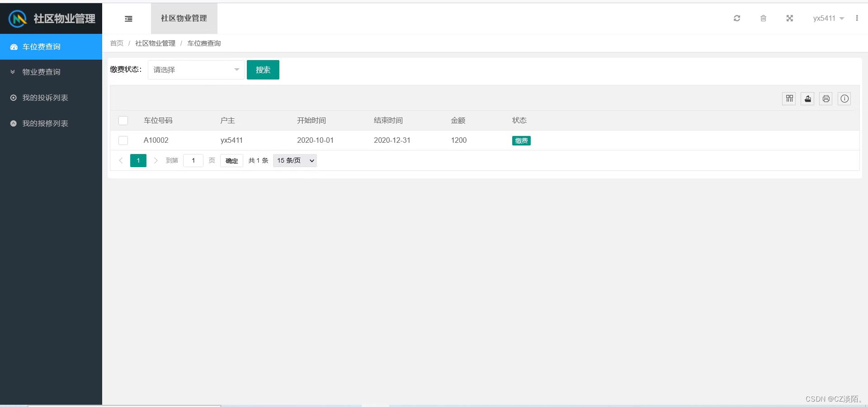Open 我的投诉列表 in the sidebar
This screenshot has width=868, height=407.
[x=51, y=98]
